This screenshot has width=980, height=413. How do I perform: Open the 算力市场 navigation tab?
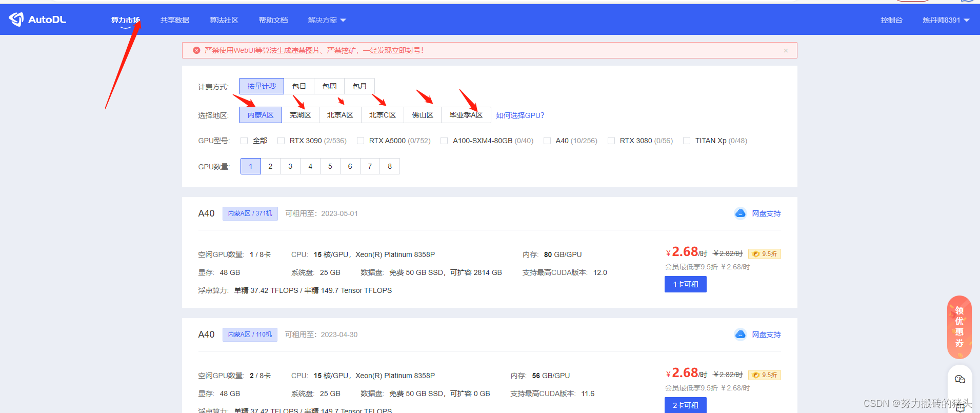pyautogui.click(x=126, y=20)
